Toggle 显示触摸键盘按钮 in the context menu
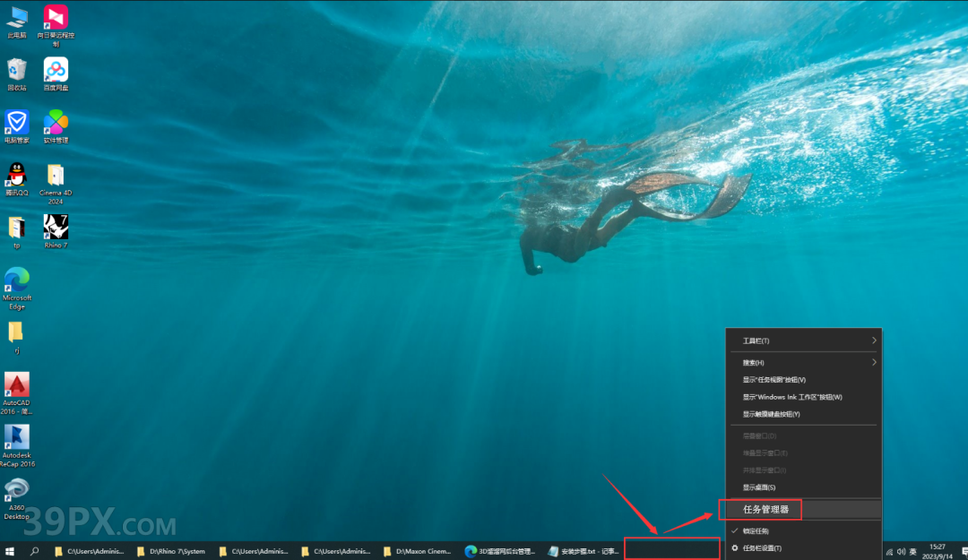968x560 pixels. click(771, 414)
